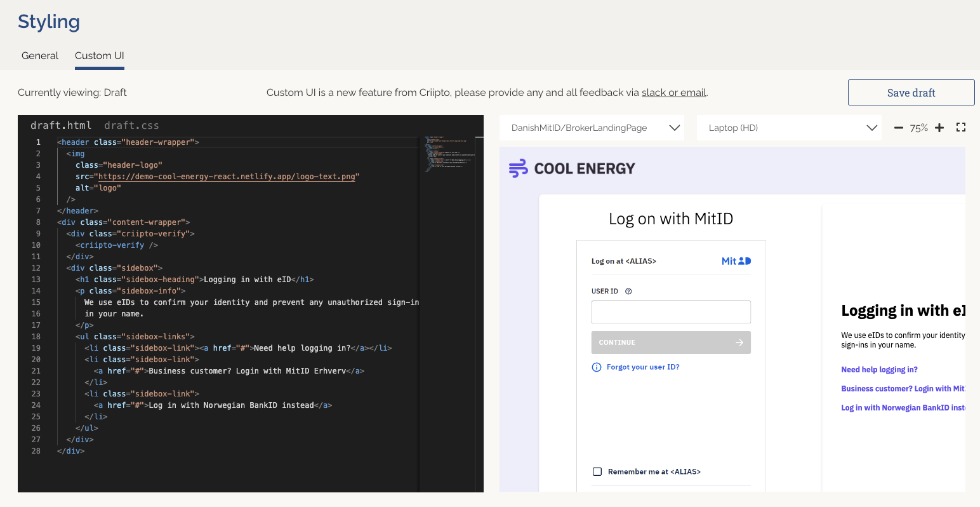The width and height of the screenshot is (980, 507).
Task: Click the zoom out minus icon
Action: pyautogui.click(x=898, y=127)
